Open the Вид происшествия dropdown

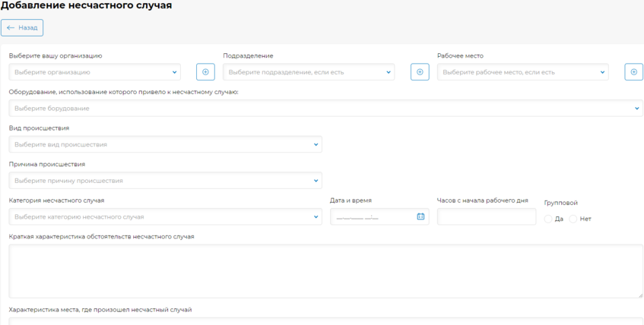click(x=165, y=144)
